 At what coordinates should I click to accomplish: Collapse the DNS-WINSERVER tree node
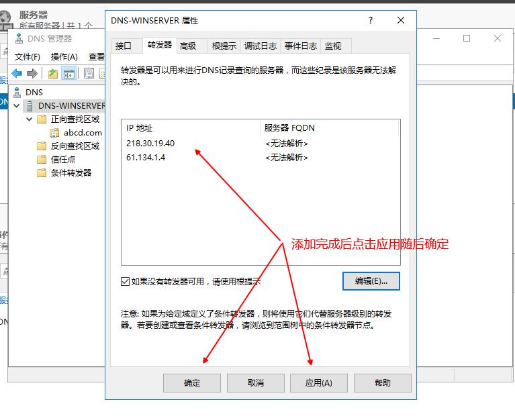16,105
